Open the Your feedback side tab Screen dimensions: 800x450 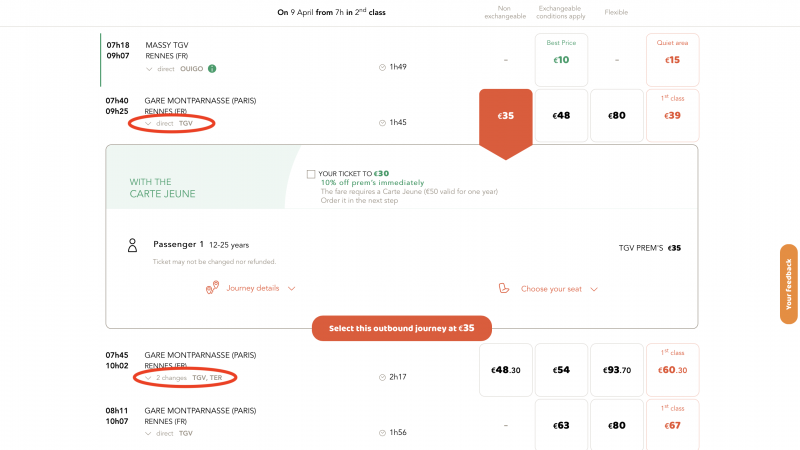(788, 284)
